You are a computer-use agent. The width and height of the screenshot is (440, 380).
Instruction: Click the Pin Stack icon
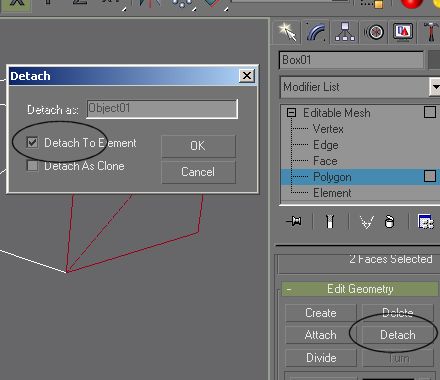pyautogui.click(x=294, y=221)
